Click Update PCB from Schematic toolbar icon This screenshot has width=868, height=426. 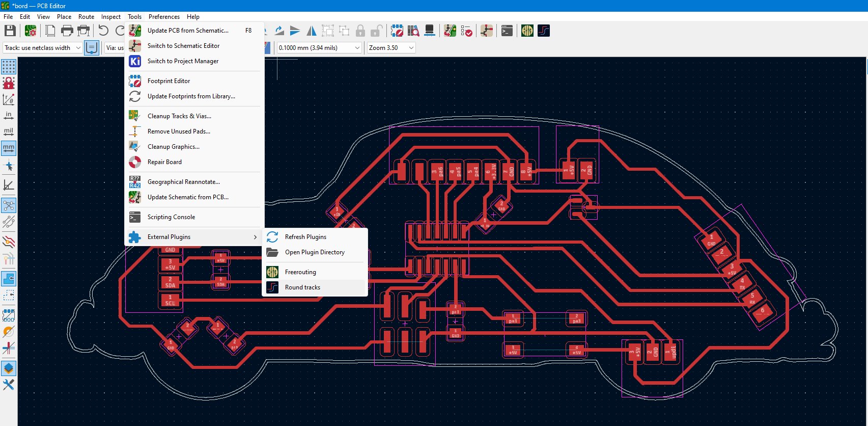pos(450,31)
